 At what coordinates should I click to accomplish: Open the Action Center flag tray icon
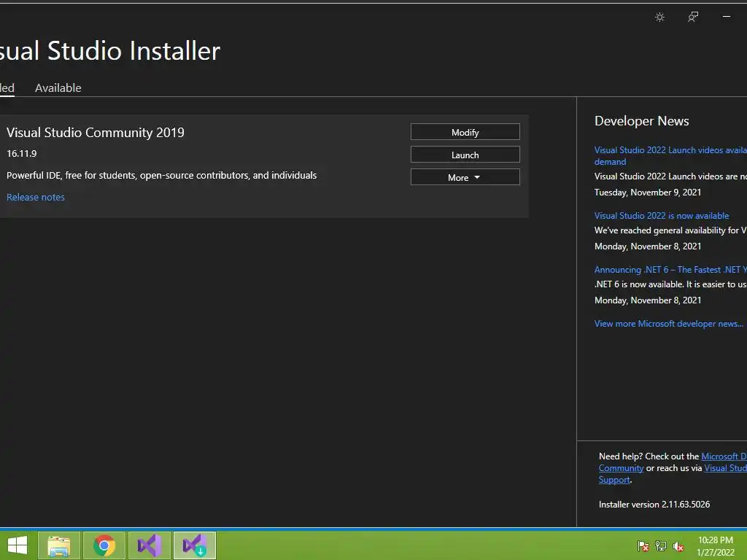pyautogui.click(x=643, y=545)
